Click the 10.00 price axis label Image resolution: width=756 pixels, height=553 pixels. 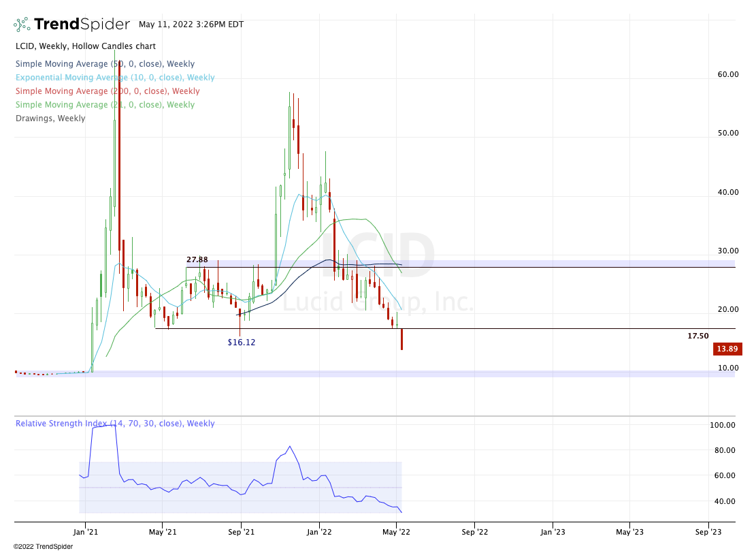728,368
